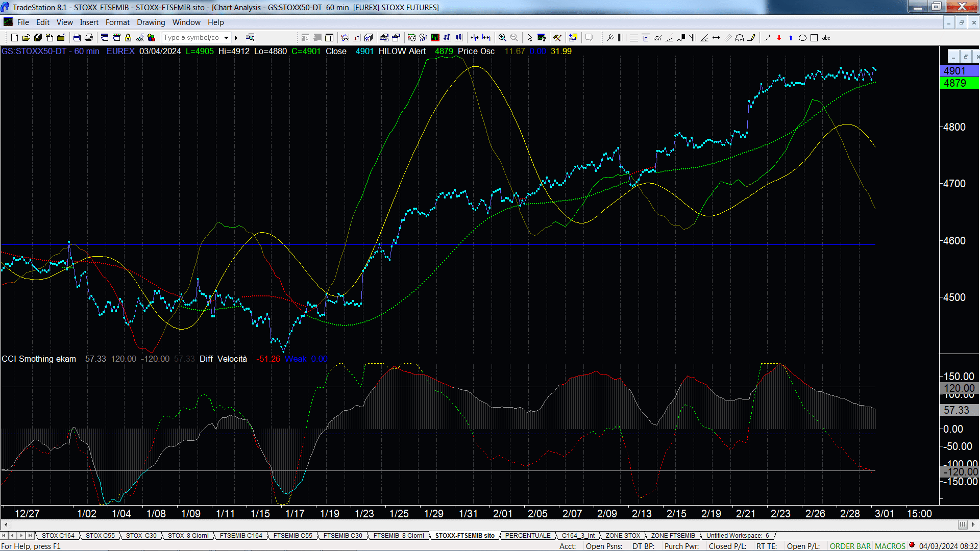The width and height of the screenshot is (980, 551).
Task: Select the double-headed horizontal arrow tool
Action: tap(716, 38)
